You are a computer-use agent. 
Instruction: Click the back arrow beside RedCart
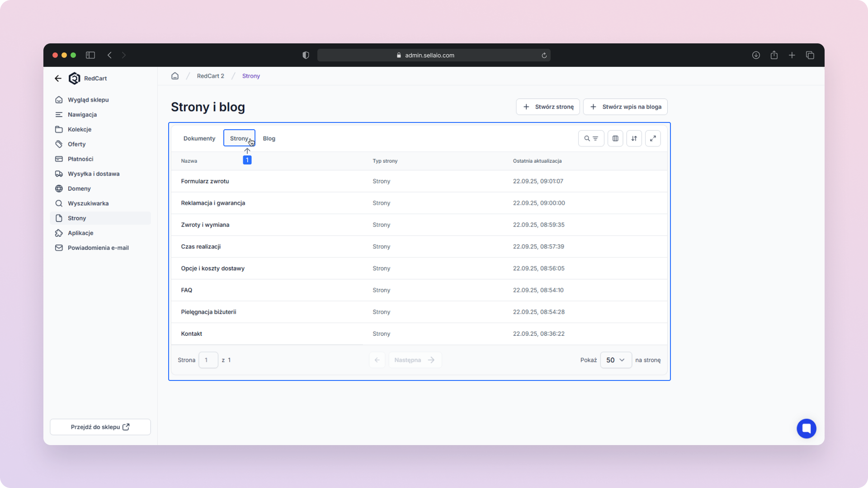58,78
